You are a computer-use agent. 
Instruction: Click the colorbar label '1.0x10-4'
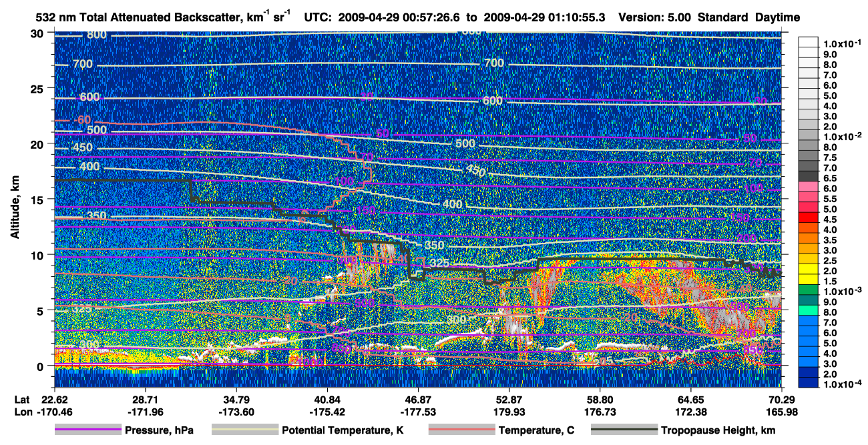click(x=842, y=384)
